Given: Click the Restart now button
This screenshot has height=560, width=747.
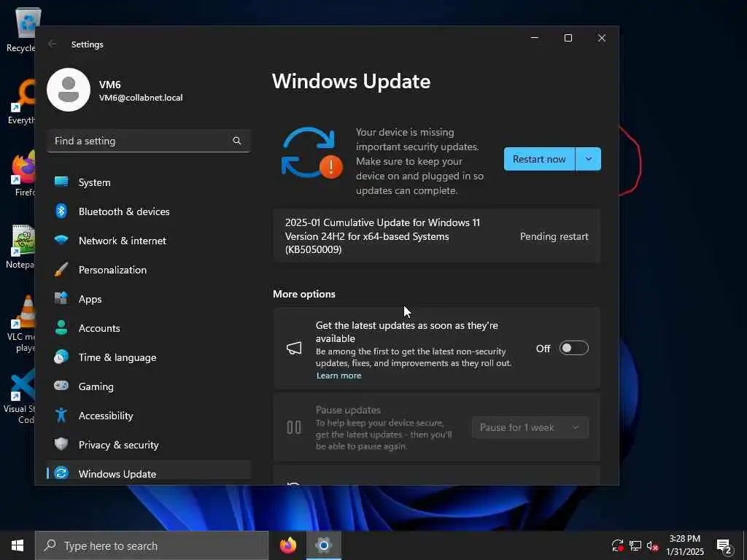Looking at the screenshot, I should click(x=539, y=159).
